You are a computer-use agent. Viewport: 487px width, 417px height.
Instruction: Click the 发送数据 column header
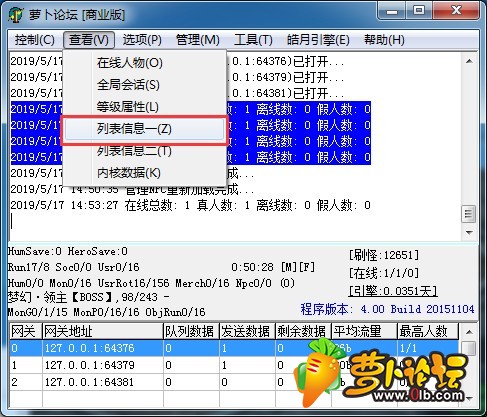(247, 331)
